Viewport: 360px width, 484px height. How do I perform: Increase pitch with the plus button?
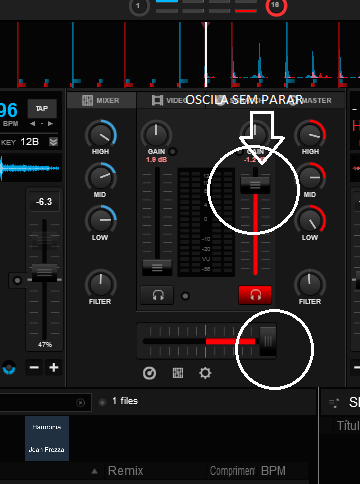(54, 367)
